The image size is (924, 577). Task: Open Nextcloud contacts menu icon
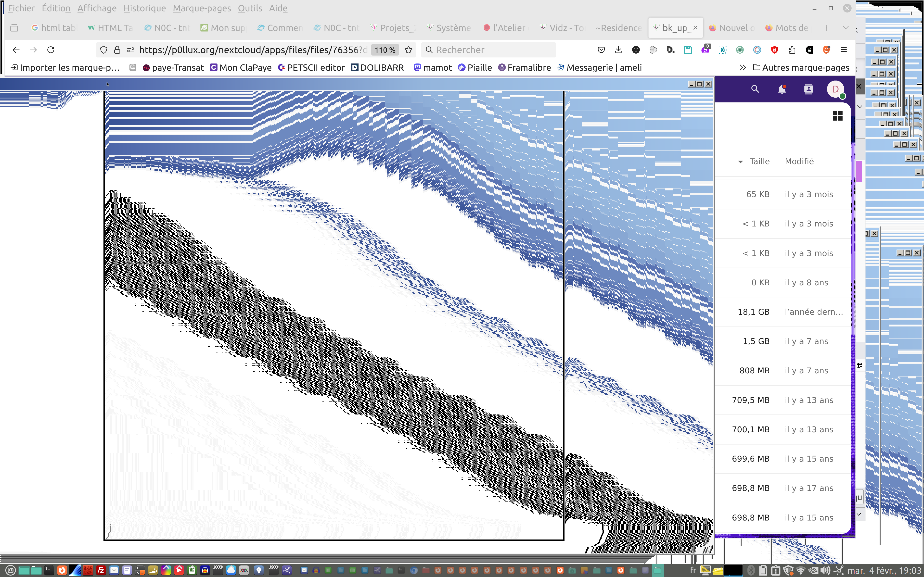click(x=808, y=89)
